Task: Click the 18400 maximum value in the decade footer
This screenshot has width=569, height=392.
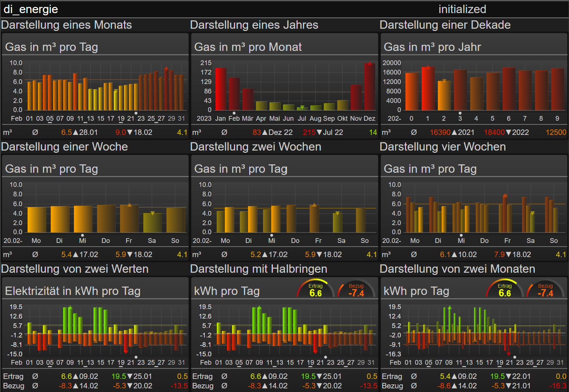Action: pos(494,132)
